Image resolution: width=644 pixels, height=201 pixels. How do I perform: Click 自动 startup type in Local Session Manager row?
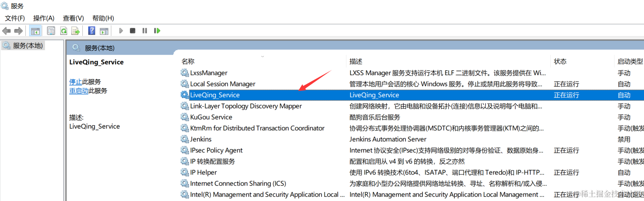click(x=624, y=84)
